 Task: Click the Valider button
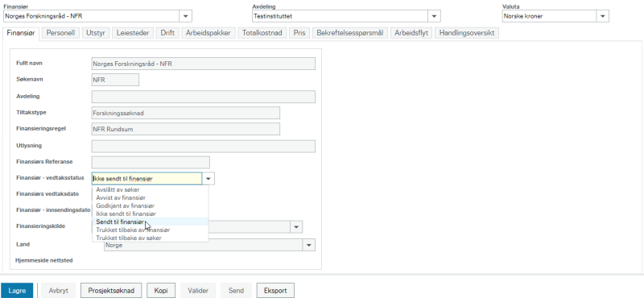pyautogui.click(x=198, y=291)
